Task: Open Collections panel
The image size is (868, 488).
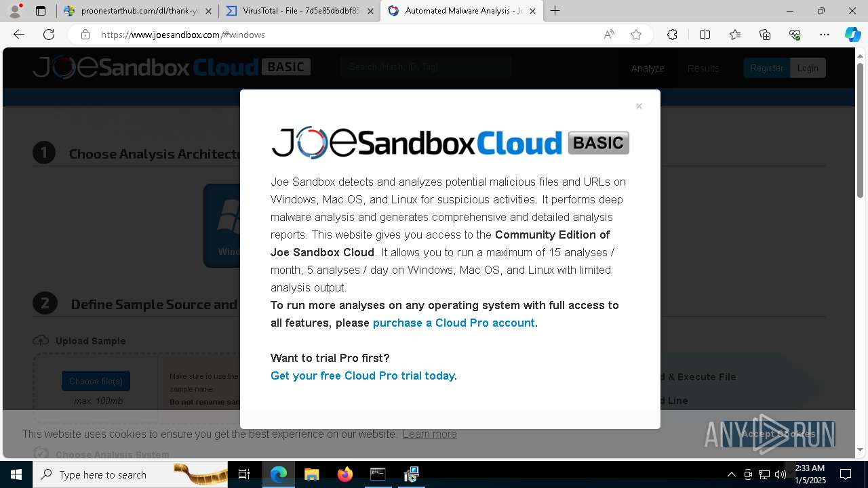Action: click(x=765, y=35)
